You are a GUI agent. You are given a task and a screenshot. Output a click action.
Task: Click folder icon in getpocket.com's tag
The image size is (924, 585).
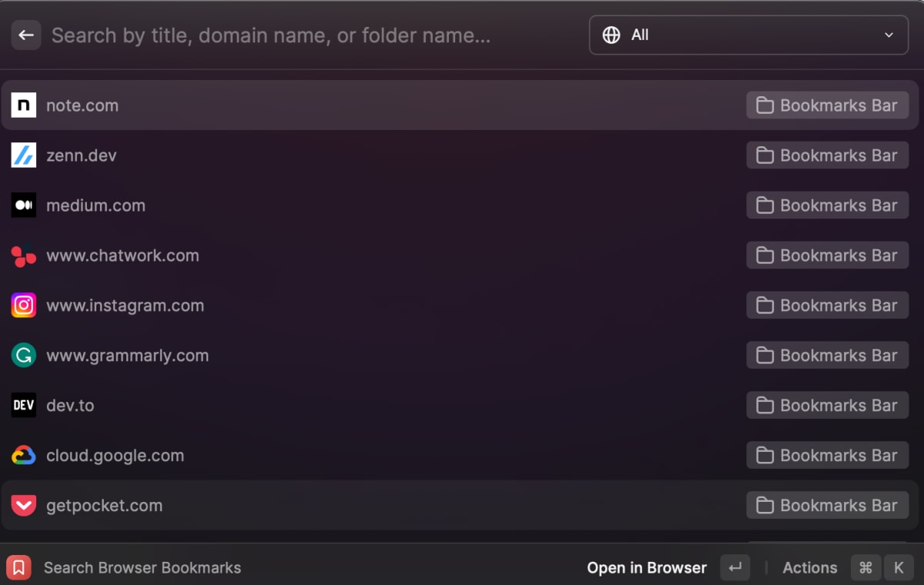(765, 506)
